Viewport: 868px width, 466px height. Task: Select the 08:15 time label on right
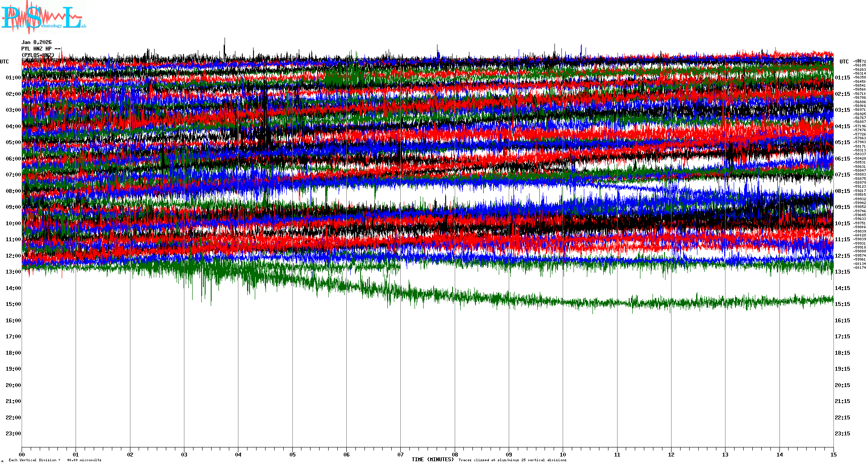(x=842, y=191)
